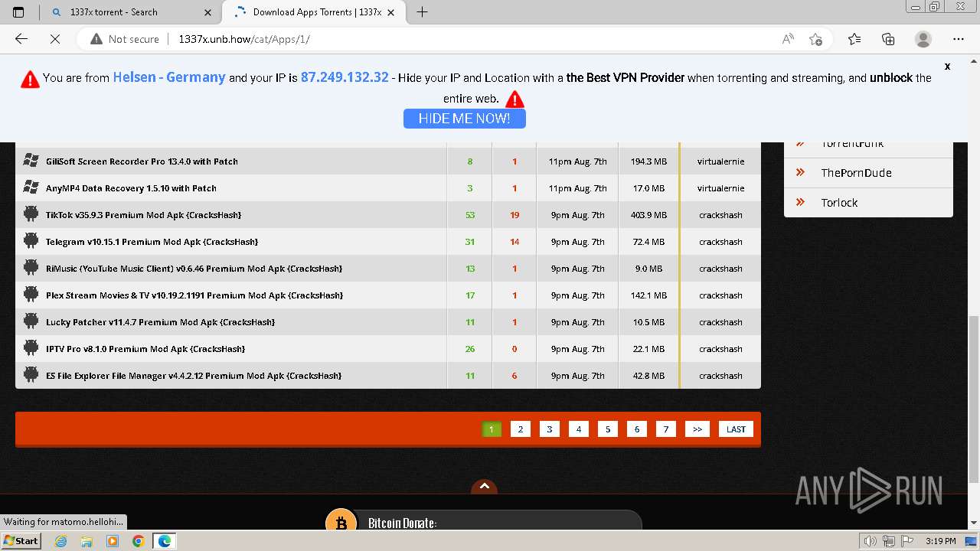
Task: Click Android icon beside Telegram v10.15.1
Action: coord(31,241)
